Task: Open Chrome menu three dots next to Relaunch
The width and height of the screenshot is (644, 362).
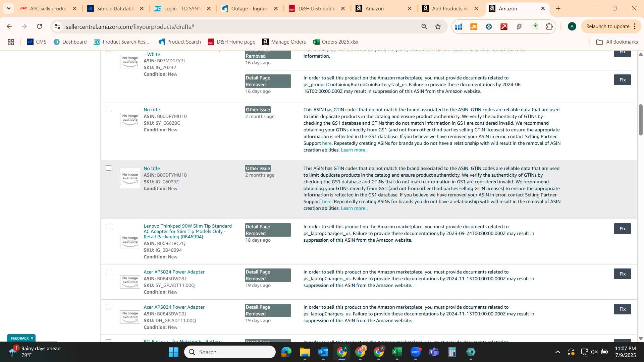Action: click(x=635, y=26)
